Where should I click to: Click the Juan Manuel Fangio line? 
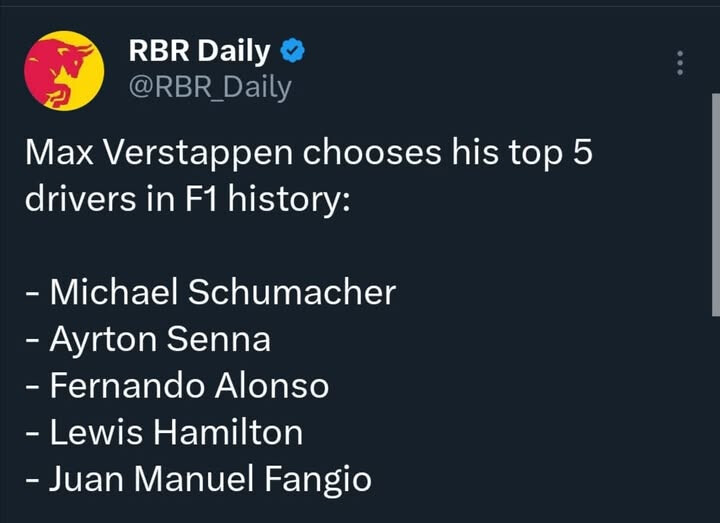point(198,479)
